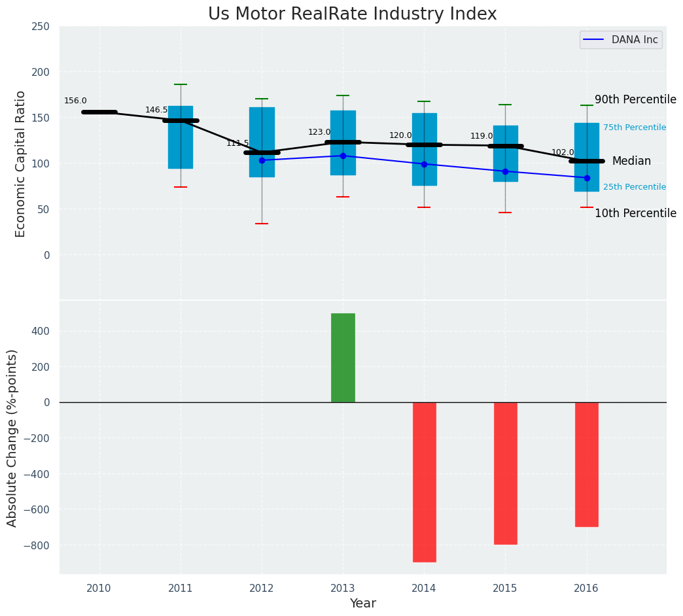Select the green 2013 absolute change bar

(343, 358)
